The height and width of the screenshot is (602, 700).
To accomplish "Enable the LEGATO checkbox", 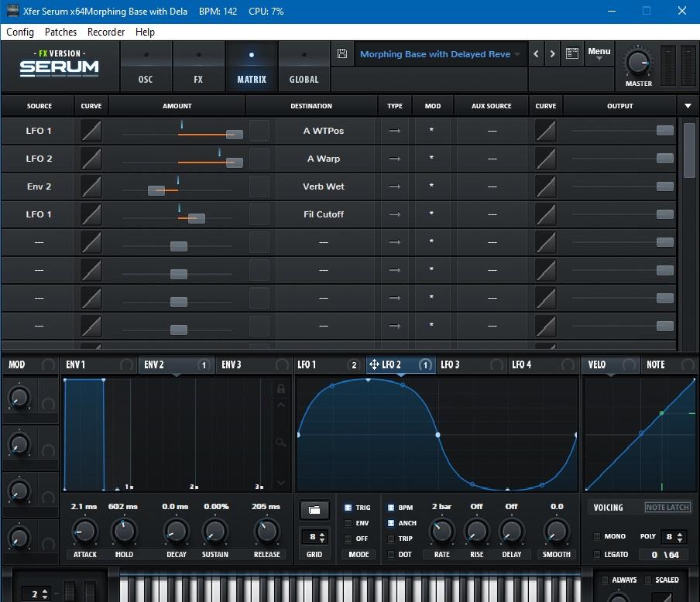I will coord(596,554).
